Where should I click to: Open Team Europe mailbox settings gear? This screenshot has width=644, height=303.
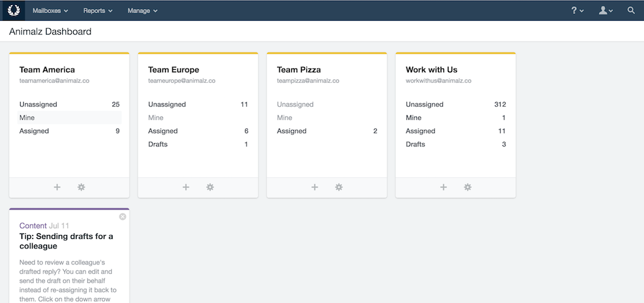coord(210,187)
